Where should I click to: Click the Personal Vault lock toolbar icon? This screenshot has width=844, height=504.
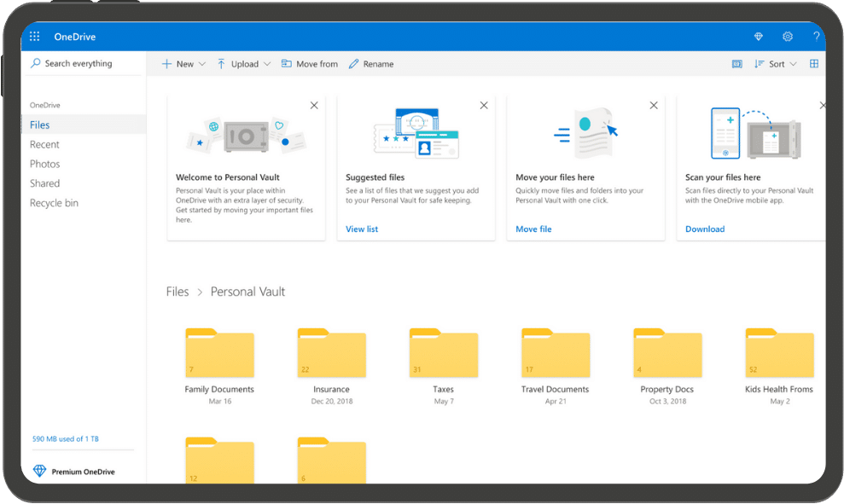pyautogui.click(x=736, y=64)
